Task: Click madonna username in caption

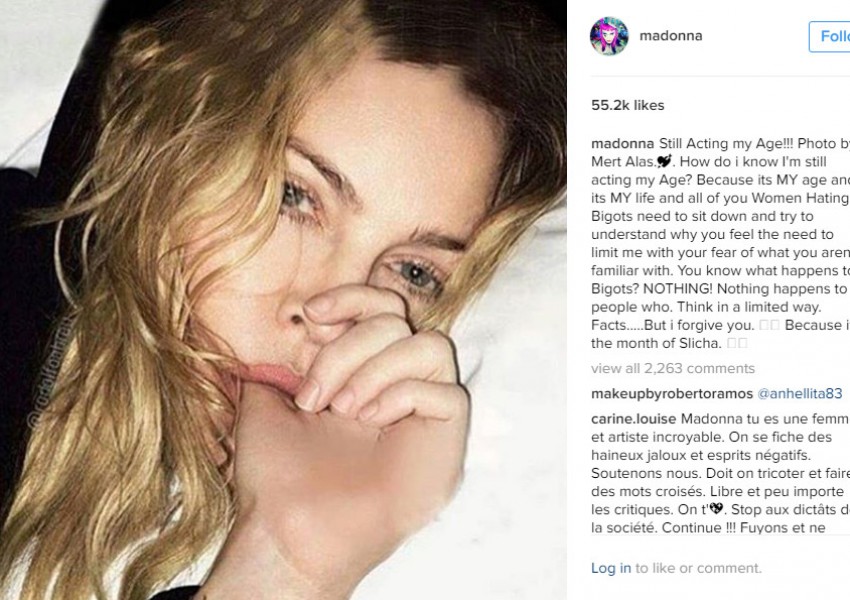Action: click(x=622, y=144)
